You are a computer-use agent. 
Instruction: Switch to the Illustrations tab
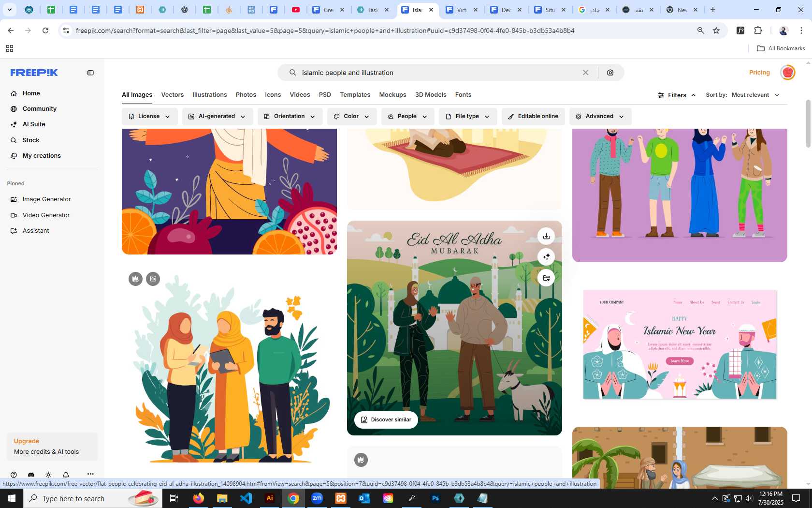coord(210,95)
